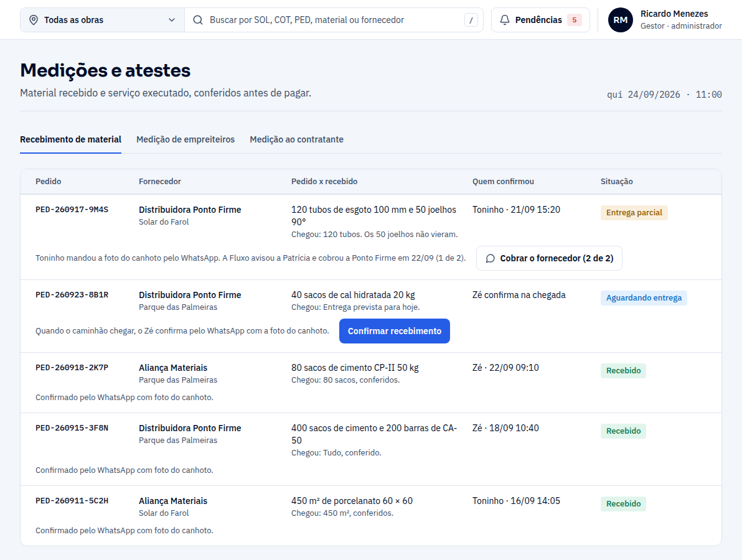Select order PED-260917-9M4S
This screenshot has width=742, height=560.
pos(72,210)
